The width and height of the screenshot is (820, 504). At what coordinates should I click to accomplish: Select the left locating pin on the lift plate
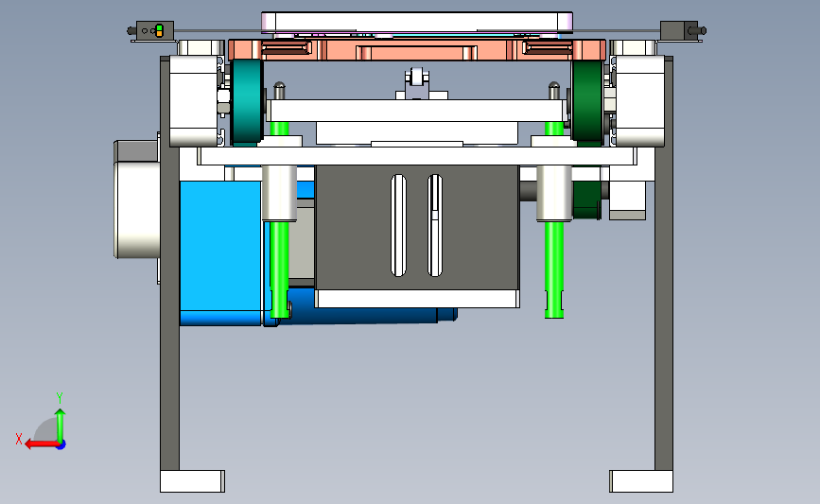tap(280, 91)
